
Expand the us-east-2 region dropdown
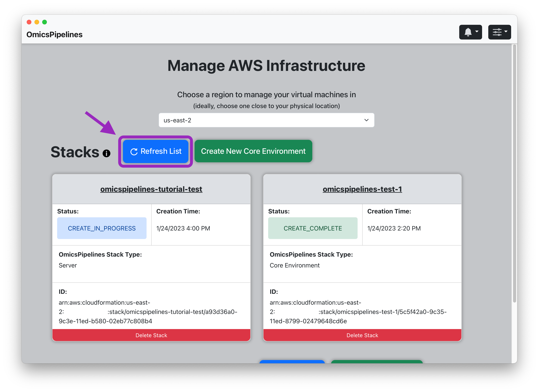(266, 120)
